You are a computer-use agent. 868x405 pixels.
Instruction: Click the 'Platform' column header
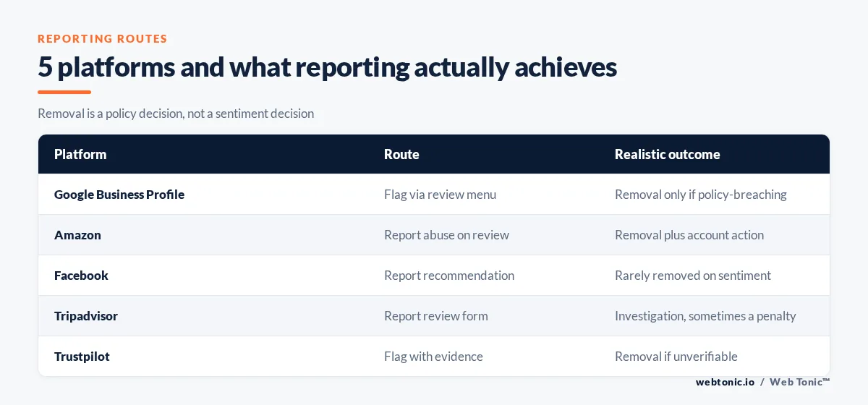(x=80, y=154)
